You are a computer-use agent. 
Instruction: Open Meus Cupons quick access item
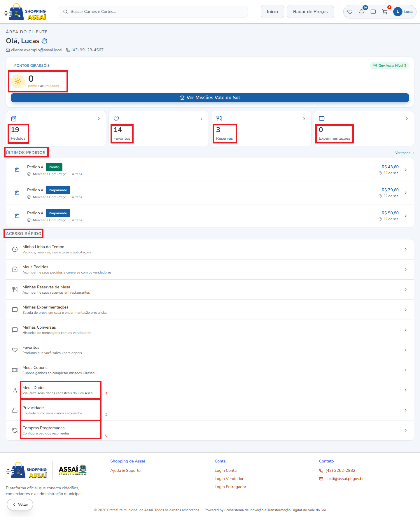(x=210, y=370)
